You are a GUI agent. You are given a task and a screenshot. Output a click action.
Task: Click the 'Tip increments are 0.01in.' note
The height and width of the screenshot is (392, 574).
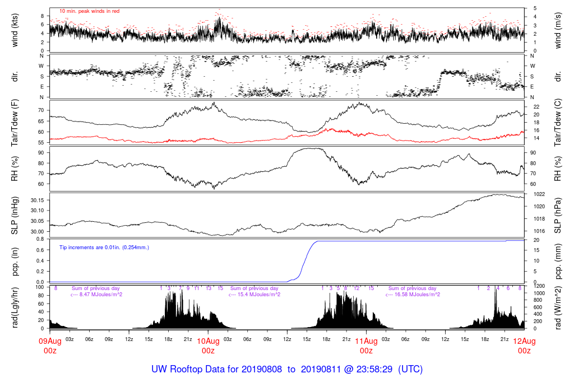104,248
